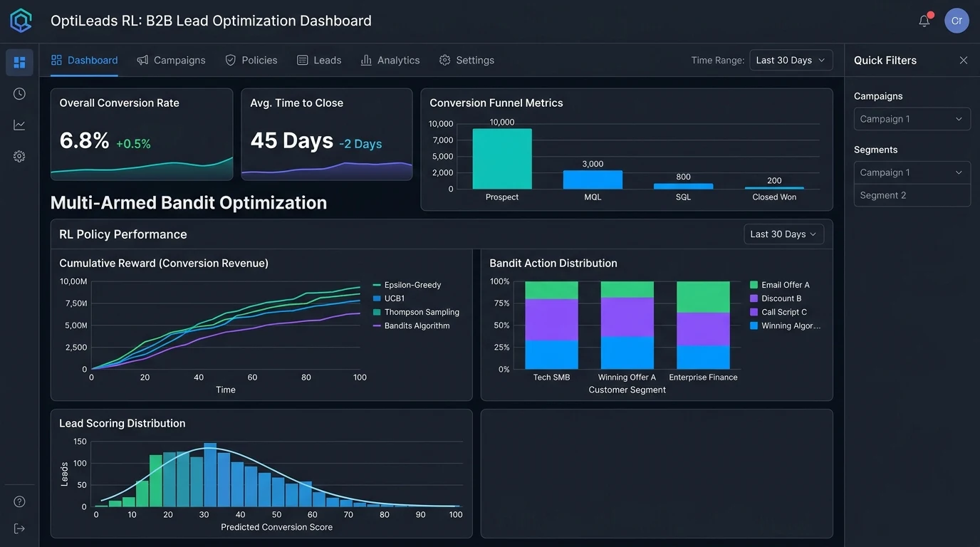
Task: Click the 45 Days value
Action: (291, 140)
